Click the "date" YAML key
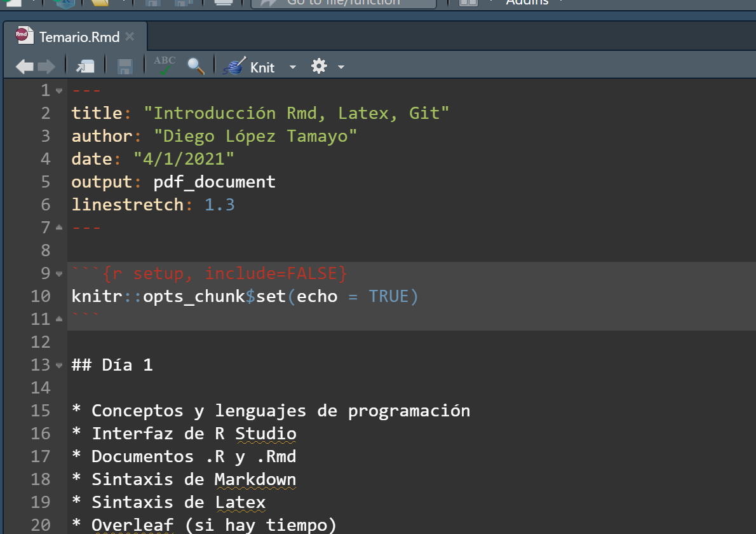Viewport: 756px width, 534px height. tap(91, 159)
